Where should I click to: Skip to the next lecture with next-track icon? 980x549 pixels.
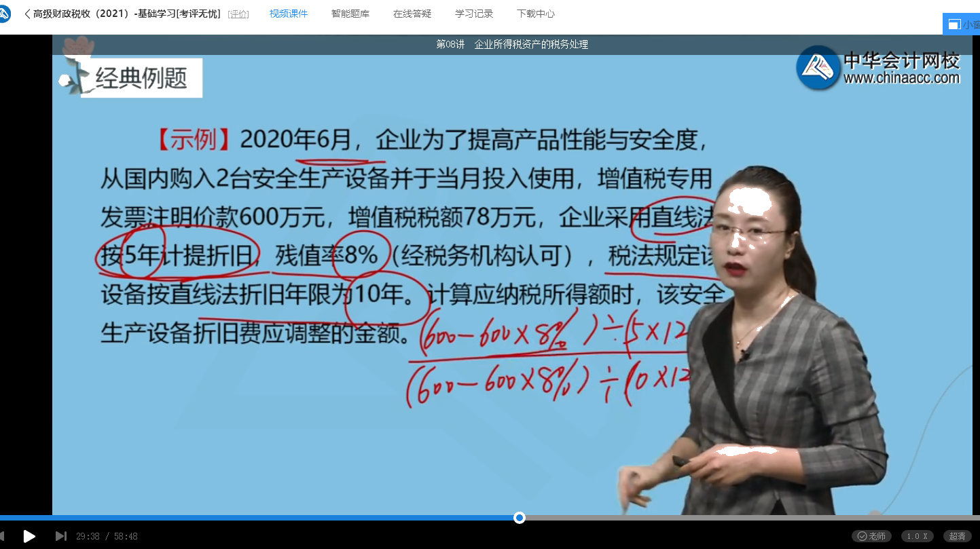point(61,535)
